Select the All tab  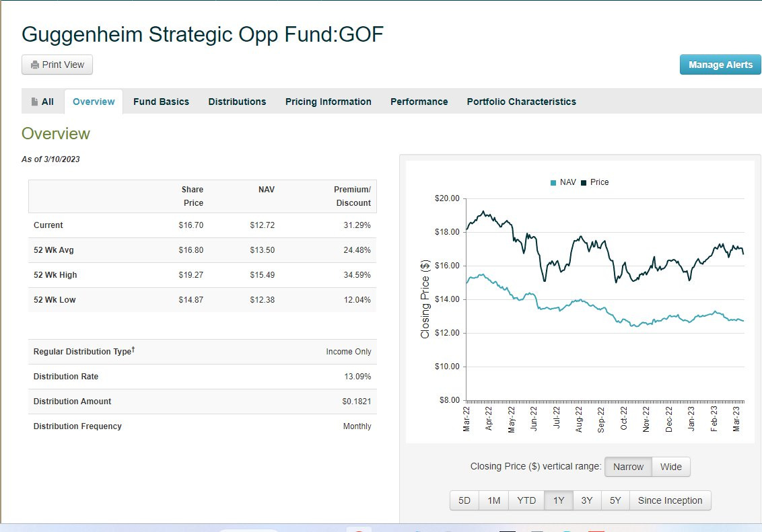pyautogui.click(x=43, y=102)
